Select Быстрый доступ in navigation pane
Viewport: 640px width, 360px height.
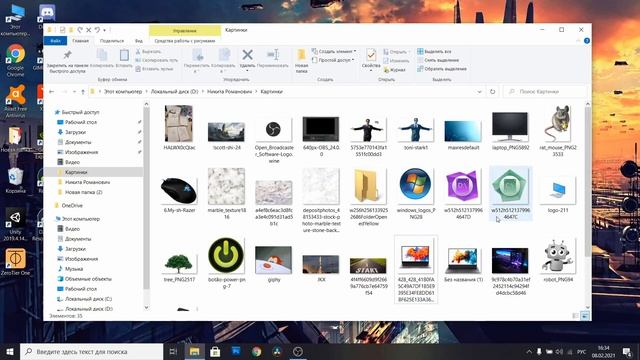tap(77, 112)
